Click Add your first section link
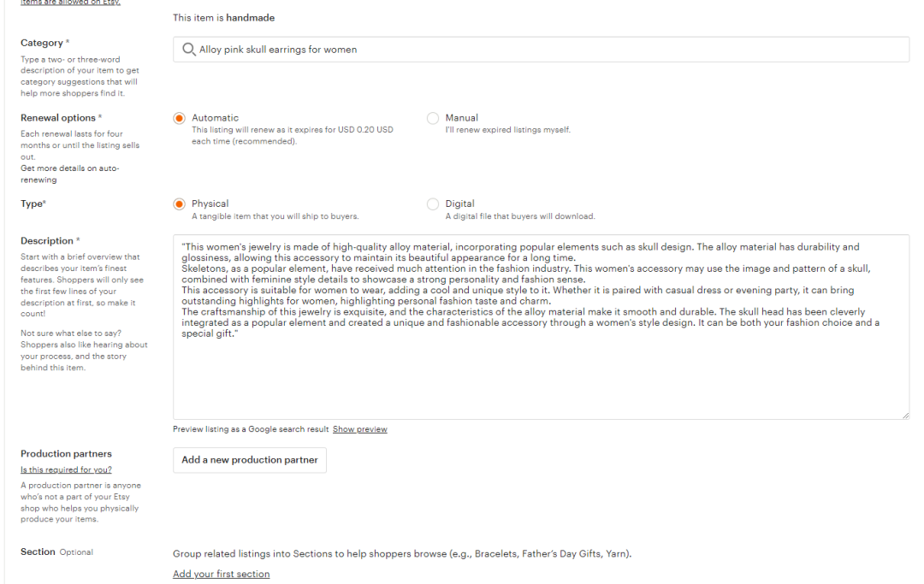The image size is (924, 584). point(221,574)
